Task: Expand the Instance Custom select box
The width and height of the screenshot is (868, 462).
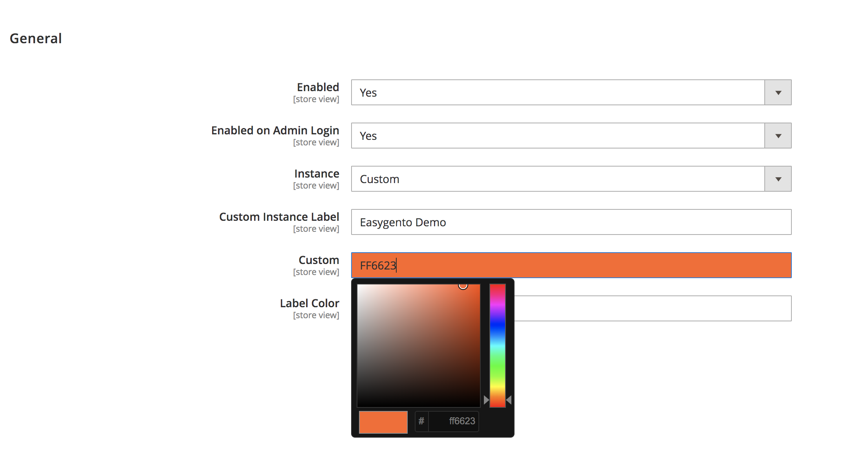Action: click(558, 179)
